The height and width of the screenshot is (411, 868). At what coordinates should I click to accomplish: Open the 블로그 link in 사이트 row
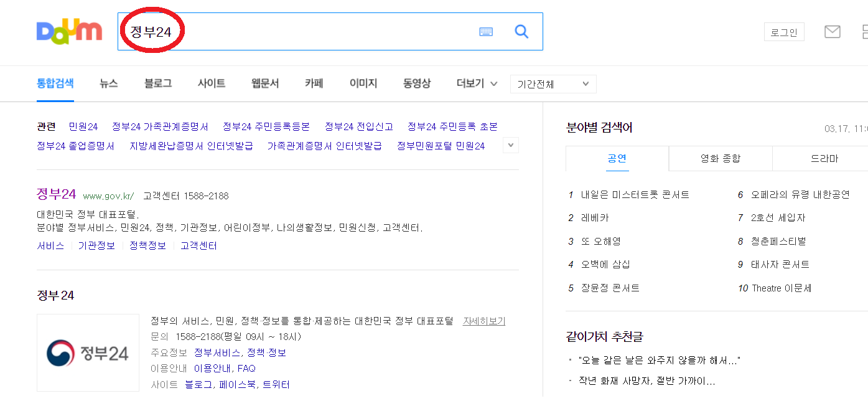pos(199,384)
